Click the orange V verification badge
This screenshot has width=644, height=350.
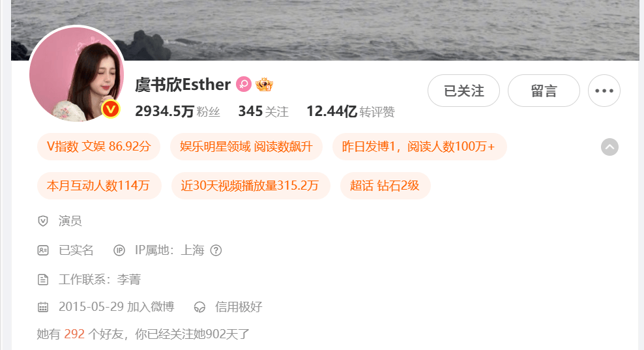pyautogui.click(x=110, y=109)
